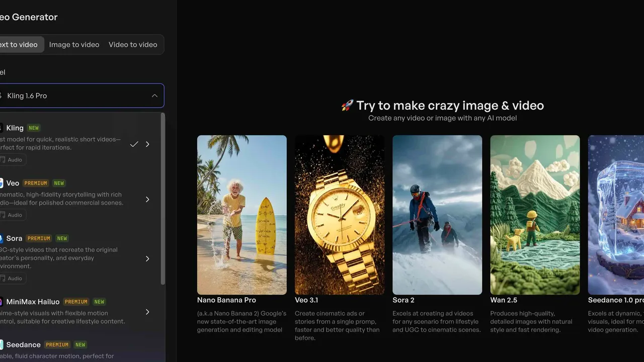Image resolution: width=644 pixels, height=362 pixels.
Task: Expand Veo model versions chevron
Action: (147, 200)
